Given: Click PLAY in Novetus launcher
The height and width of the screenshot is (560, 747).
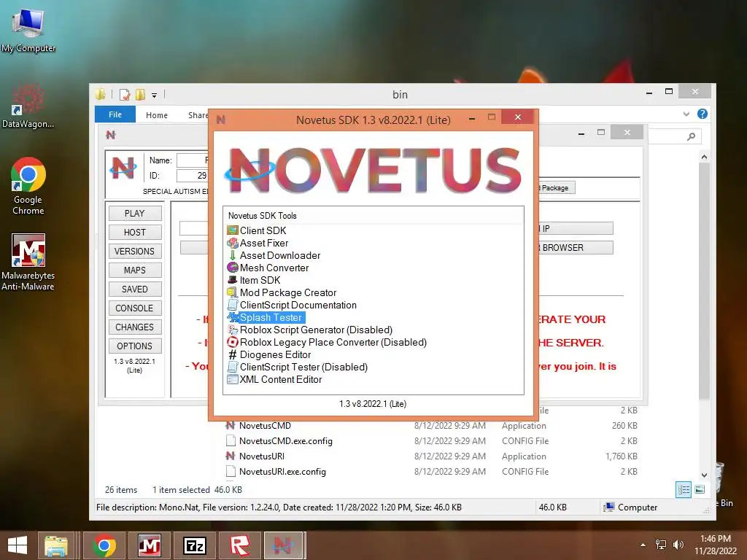Looking at the screenshot, I should (x=135, y=214).
